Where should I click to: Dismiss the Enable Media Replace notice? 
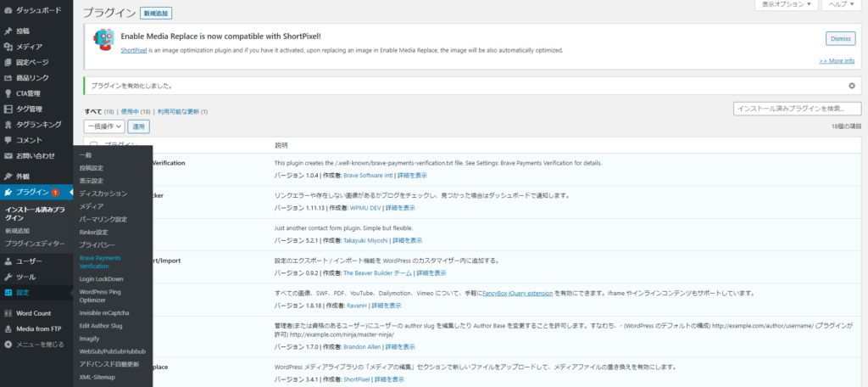click(839, 38)
